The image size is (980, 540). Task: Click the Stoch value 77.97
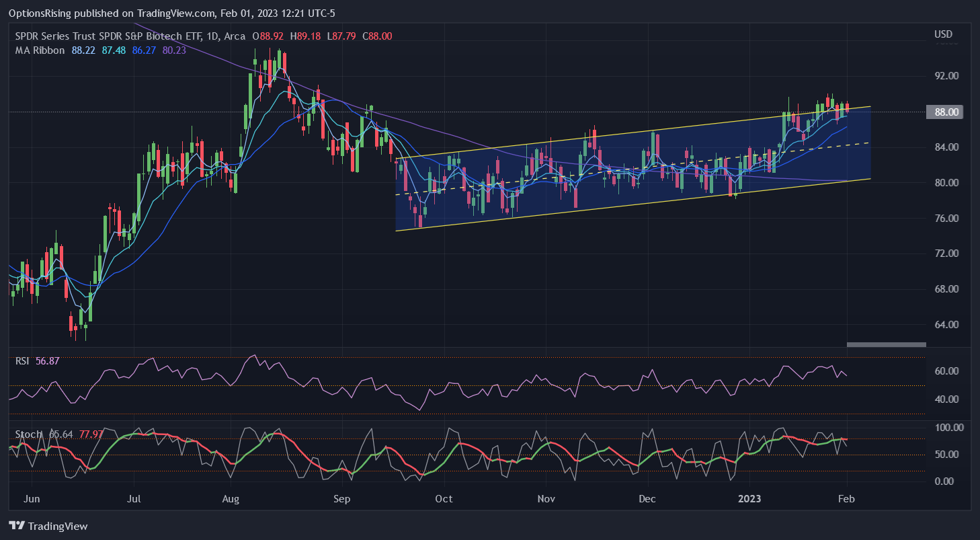click(91, 434)
